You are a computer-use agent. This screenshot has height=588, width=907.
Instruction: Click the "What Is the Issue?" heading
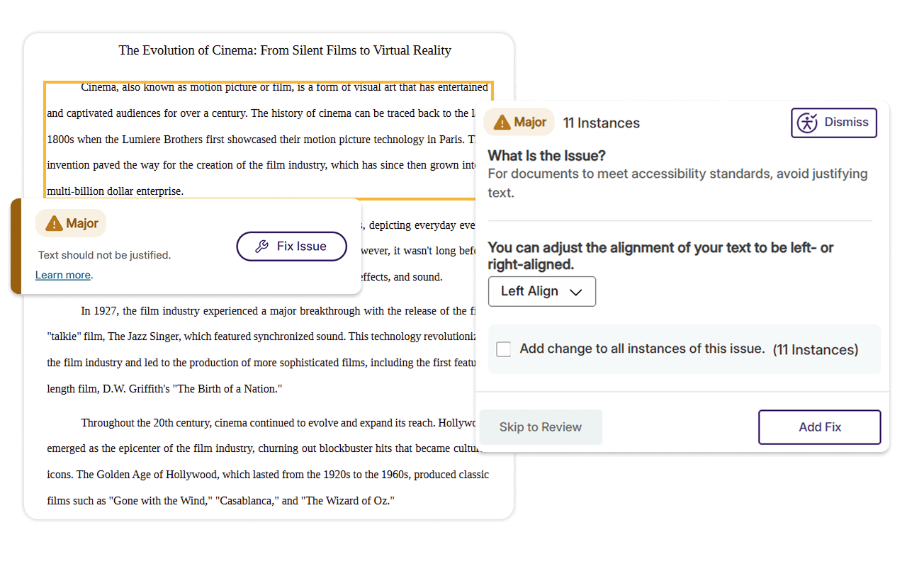[x=546, y=156]
